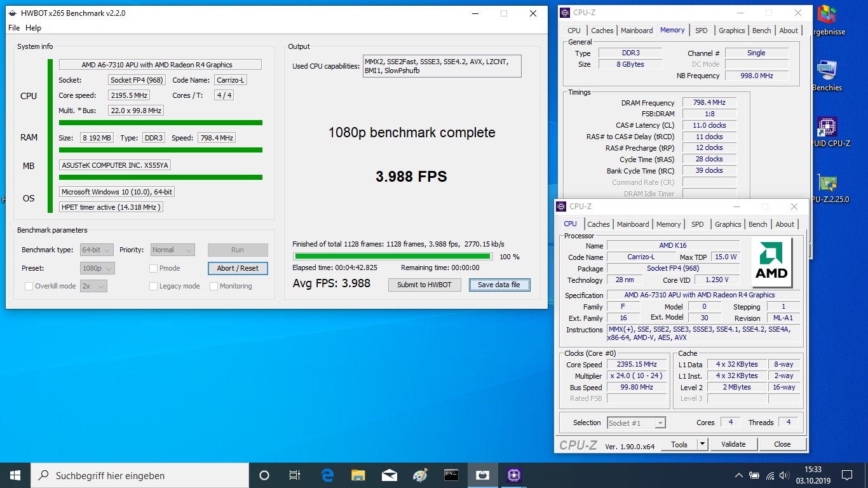Viewport: 868px width, 488px height.
Task: Click the volume speaker tray icon
Action: 785,475
